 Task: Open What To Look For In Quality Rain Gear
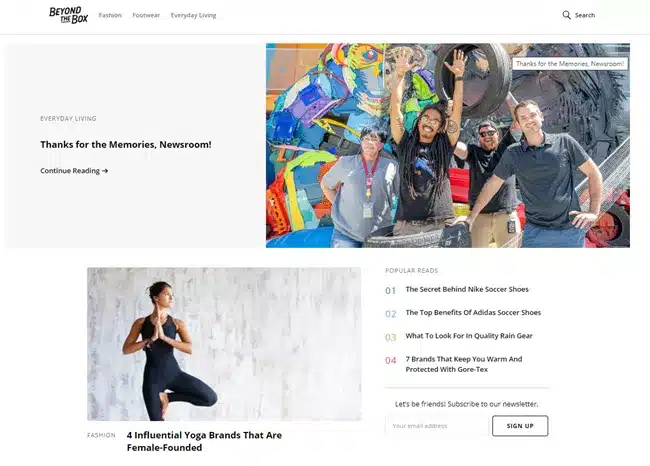pos(469,336)
